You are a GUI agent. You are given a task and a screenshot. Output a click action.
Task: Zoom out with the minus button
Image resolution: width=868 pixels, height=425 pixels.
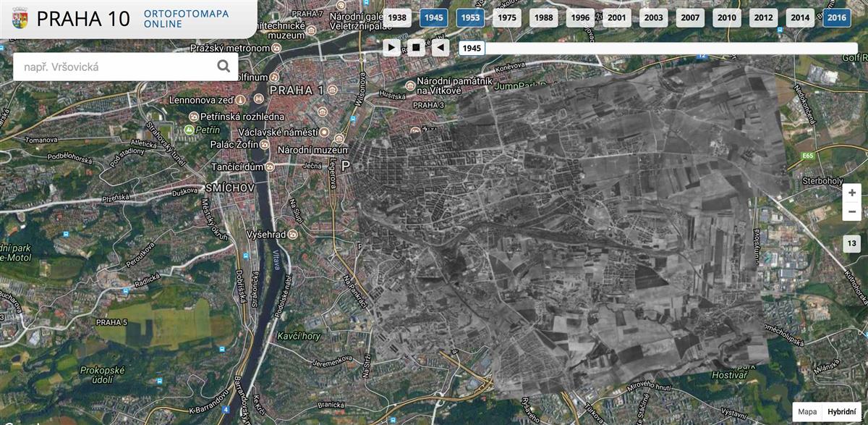click(851, 211)
